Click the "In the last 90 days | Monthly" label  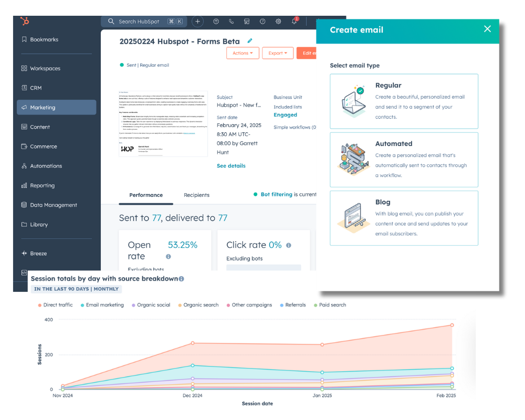tap(76, 289)
